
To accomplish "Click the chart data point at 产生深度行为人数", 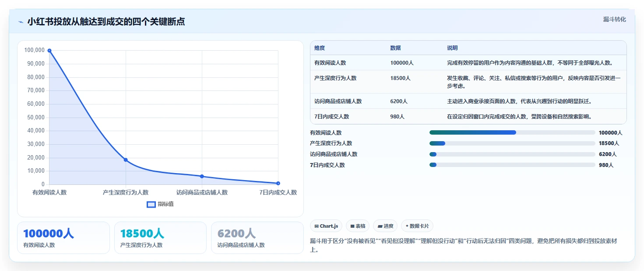I will pos(126,160).
